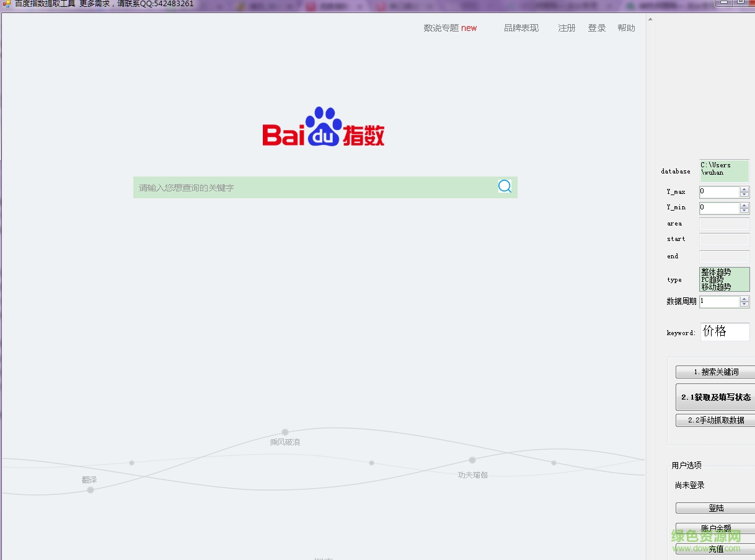The image size is (755, 560).
Task: Open the 帮助 help link
Action: click(626, 28)
